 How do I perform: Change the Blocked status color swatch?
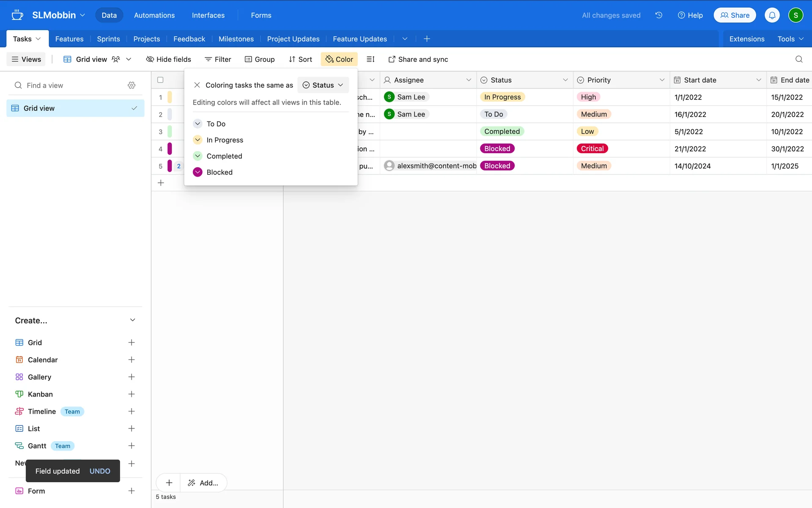198,172
